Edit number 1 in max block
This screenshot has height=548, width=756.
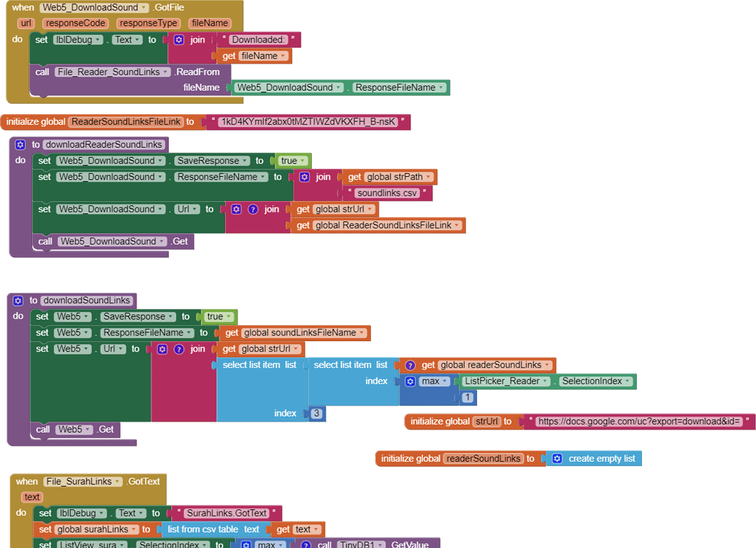[x=467, y=397]
